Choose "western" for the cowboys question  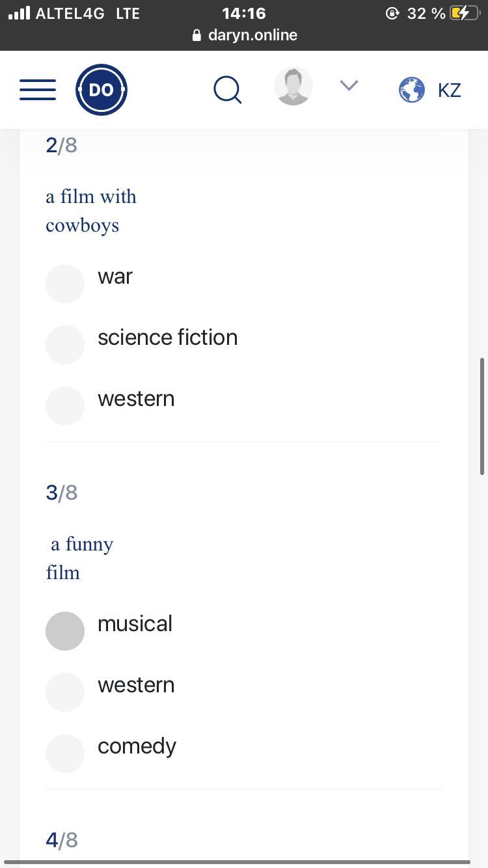65,406
